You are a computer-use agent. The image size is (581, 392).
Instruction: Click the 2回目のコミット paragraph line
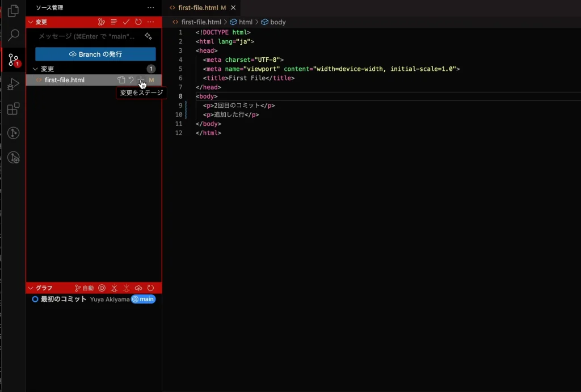tap(239, 105)
